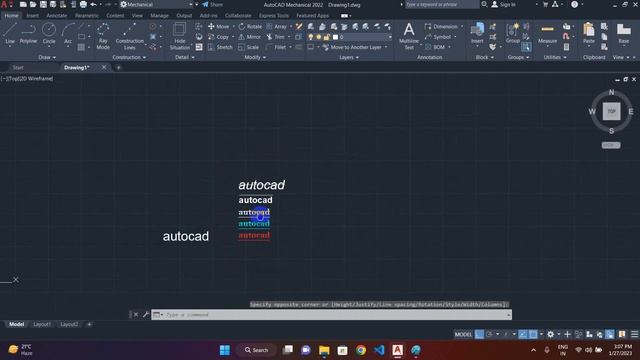Click the Group tool
Image resolution: width=640 pixels, height=360 pixels.
click(x=513, y=33)
